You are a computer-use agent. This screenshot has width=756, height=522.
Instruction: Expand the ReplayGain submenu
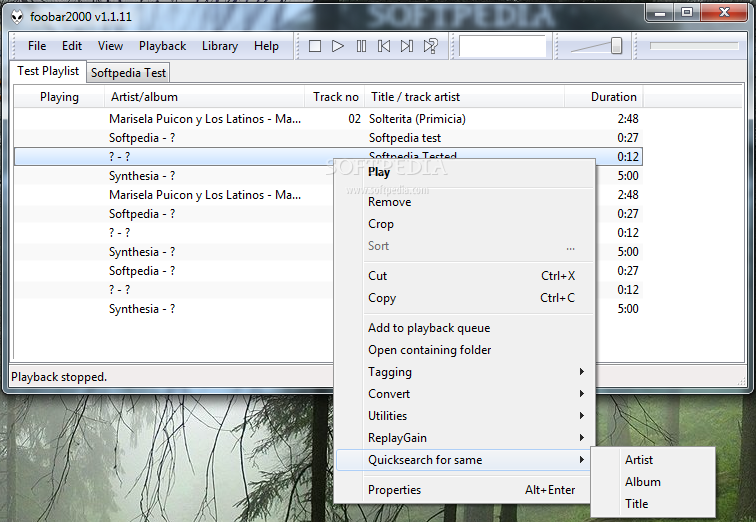[465, 438]
